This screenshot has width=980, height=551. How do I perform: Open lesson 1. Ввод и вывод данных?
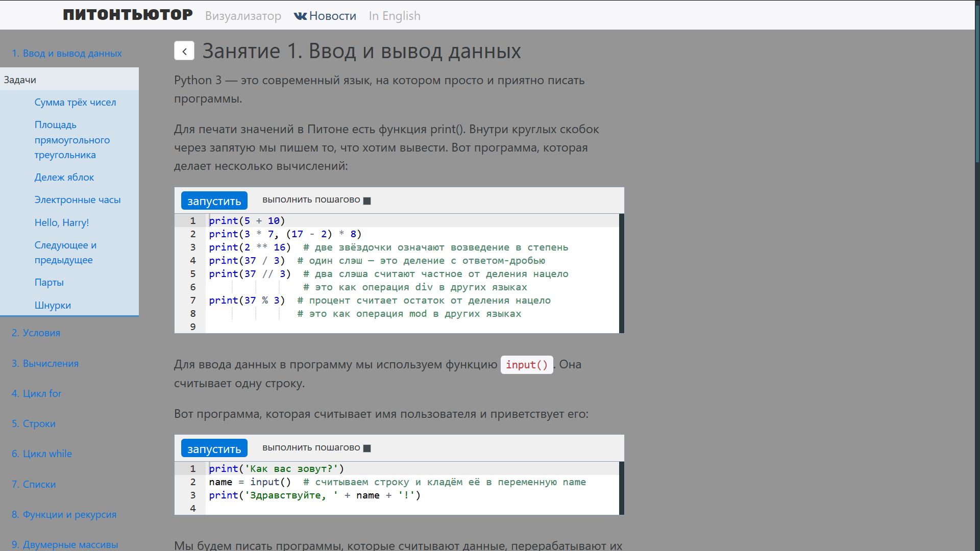pos(67,53)
